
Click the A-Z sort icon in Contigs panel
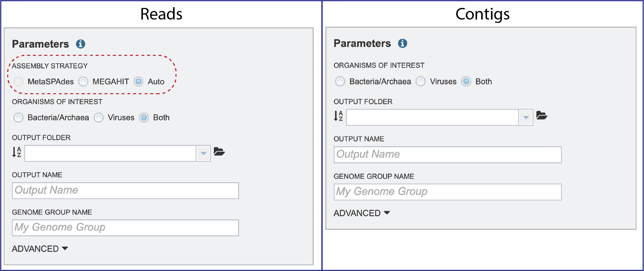(x=339, y=116)
